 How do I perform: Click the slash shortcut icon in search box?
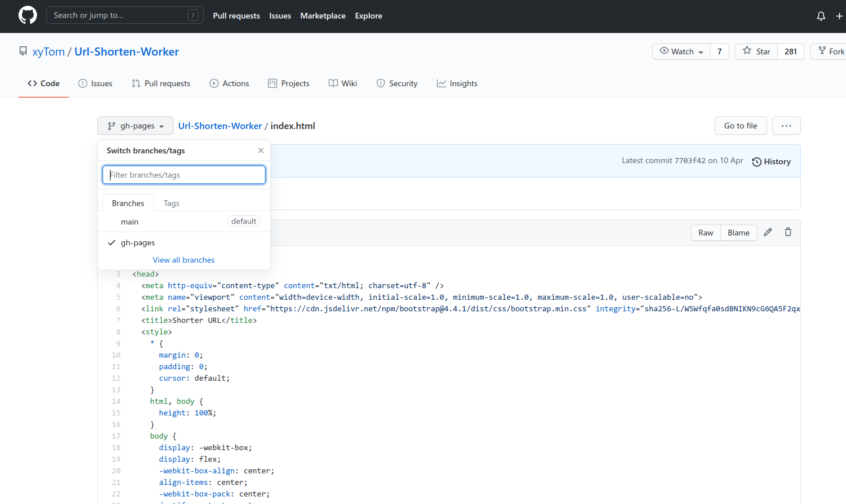193,16
